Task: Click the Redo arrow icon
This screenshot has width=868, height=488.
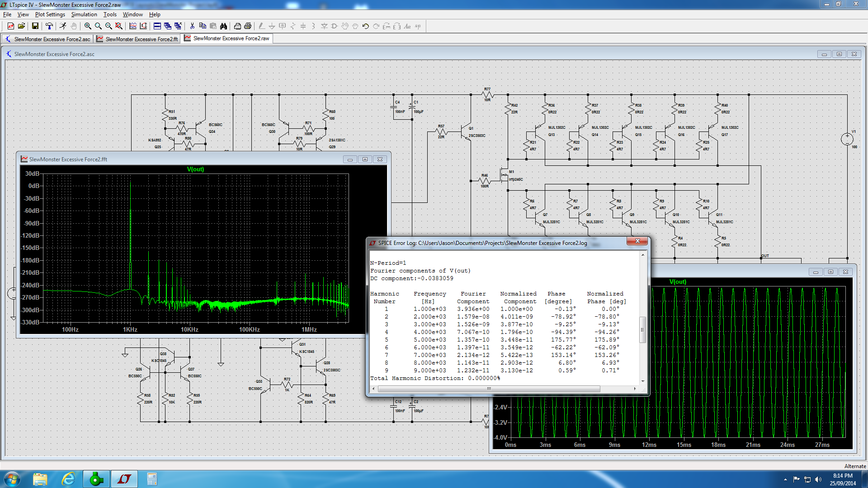Action: click(x=376, y=26)
